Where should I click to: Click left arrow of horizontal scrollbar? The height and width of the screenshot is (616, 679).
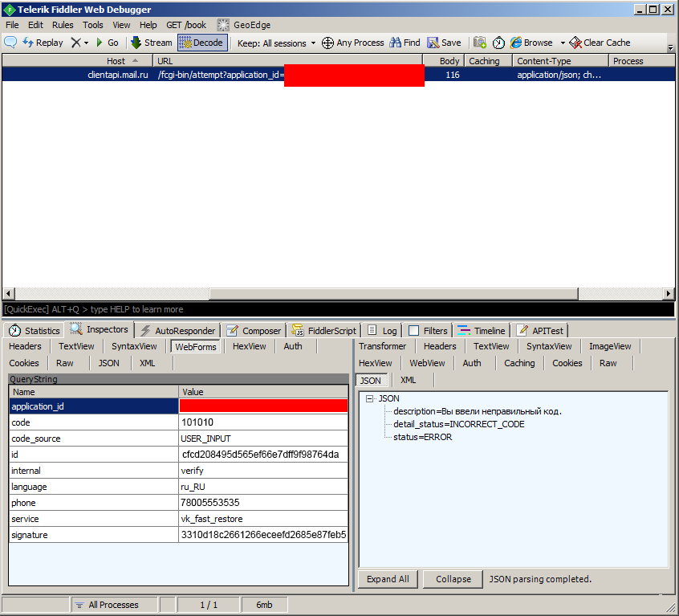click(x=8, y=294)
